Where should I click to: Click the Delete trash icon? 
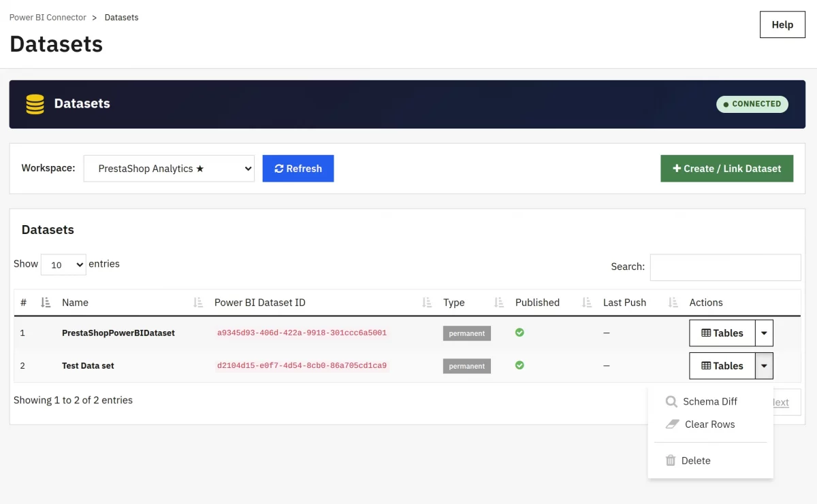[671, 460]
